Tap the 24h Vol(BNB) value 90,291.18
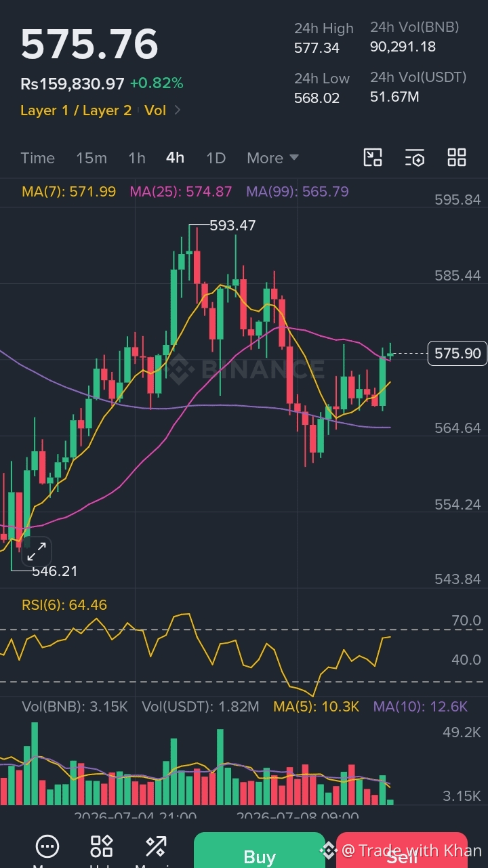This screenshot has height=868, width=488. [x=403, y=47]
